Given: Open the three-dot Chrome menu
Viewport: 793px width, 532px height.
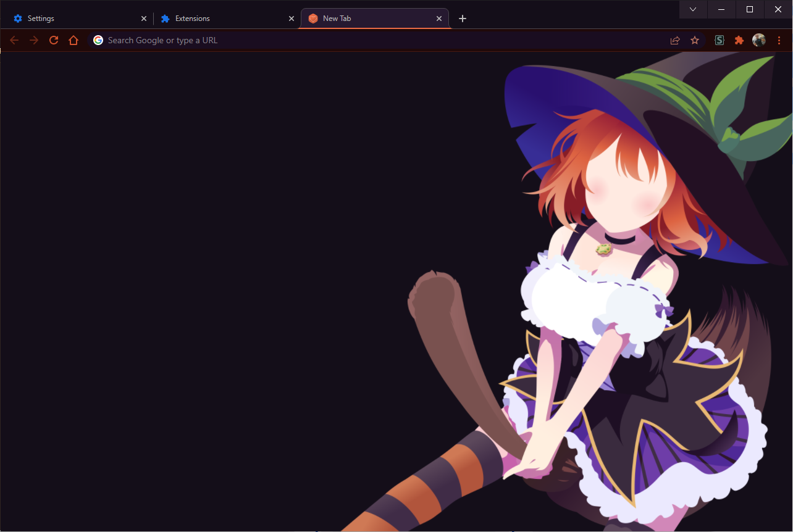Looking at the screenshot, I should (779, 40).
